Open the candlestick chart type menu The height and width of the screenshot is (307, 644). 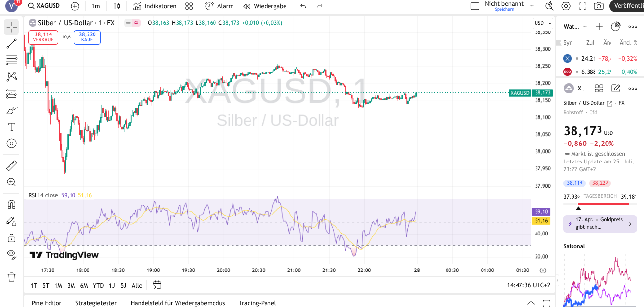click(116, 6)
